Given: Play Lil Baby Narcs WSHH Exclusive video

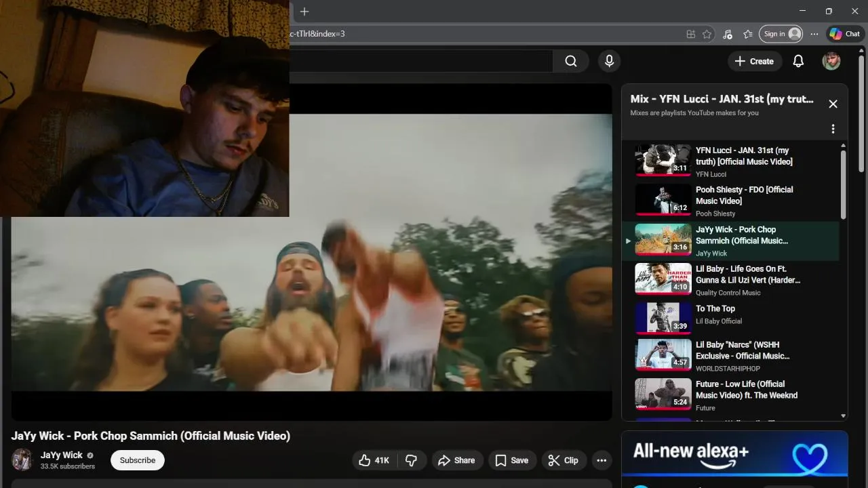Looking at the screenshot, I should click(x=730, y=356).
